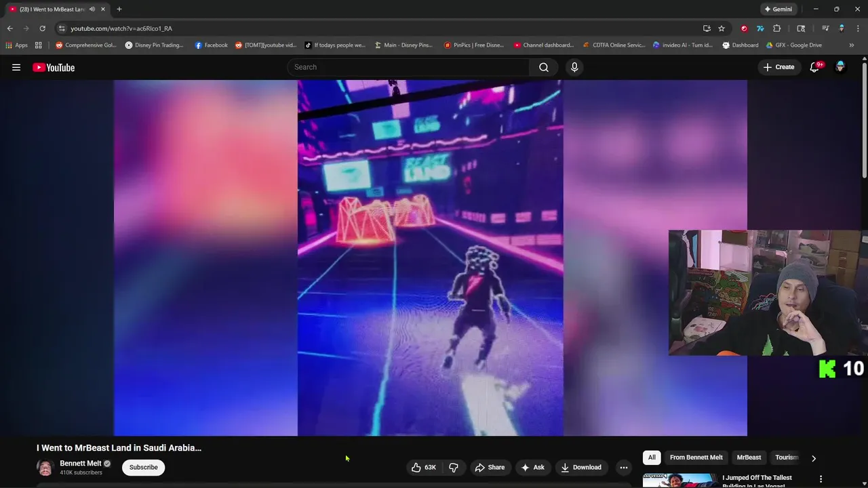
Task: Open Gemini button in title bar
Action: pyautogui.click(x=777, y=9)
